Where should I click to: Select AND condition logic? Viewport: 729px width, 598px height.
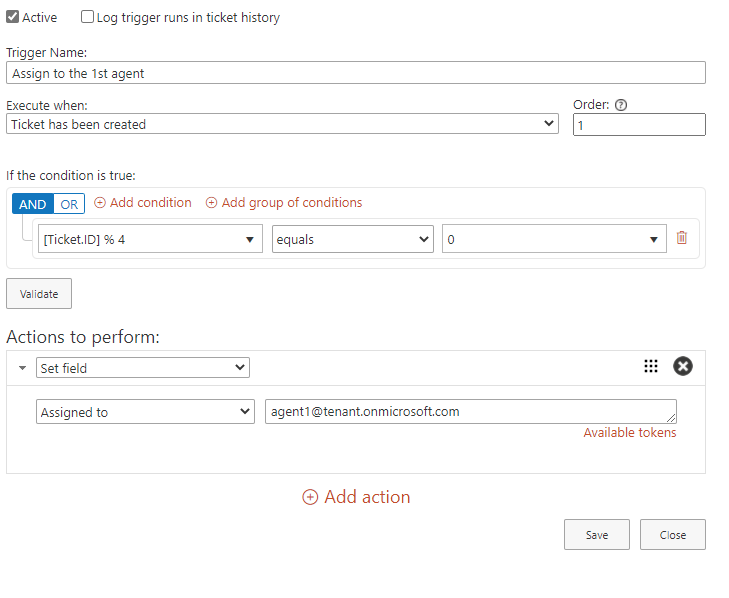click(x=33, y=204)
